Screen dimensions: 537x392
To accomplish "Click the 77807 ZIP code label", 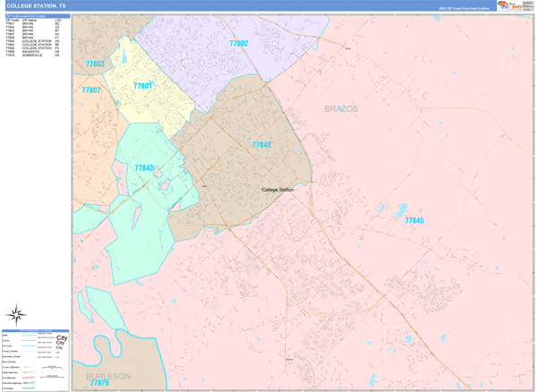I will pos(90,90).
